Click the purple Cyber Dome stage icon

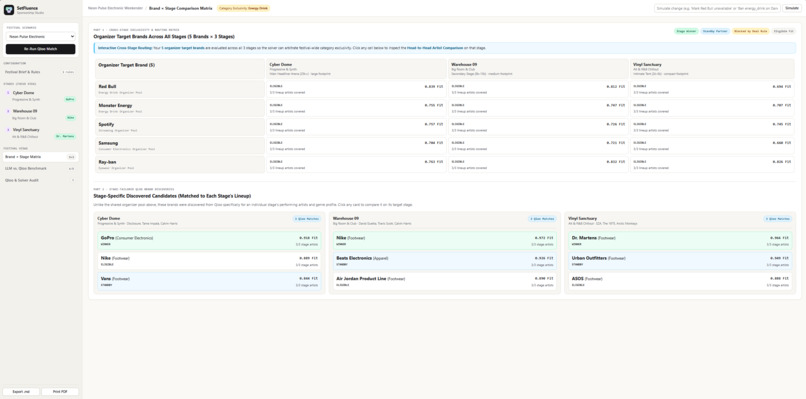[x=8, y=93]
